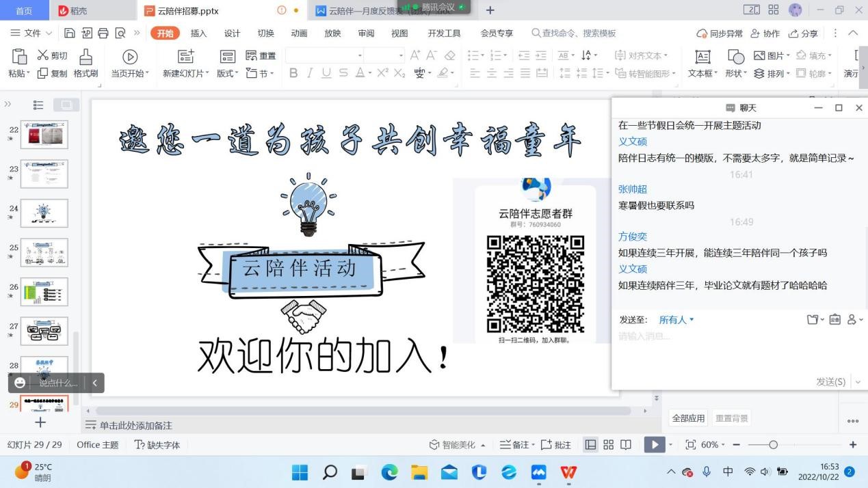This screenshot has width=868, height=488.
Task: Expand the 发送至 所有人 recipient dropdown
Action: [676, 320]
